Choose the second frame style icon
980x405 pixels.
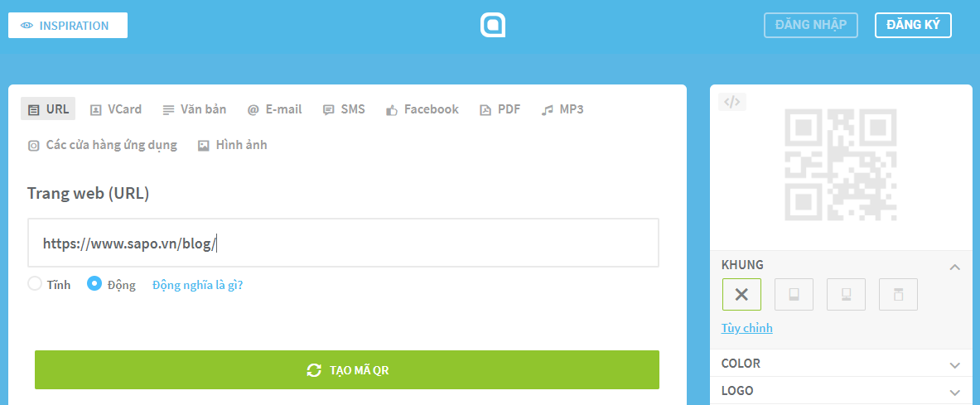[x=794, y=294]
